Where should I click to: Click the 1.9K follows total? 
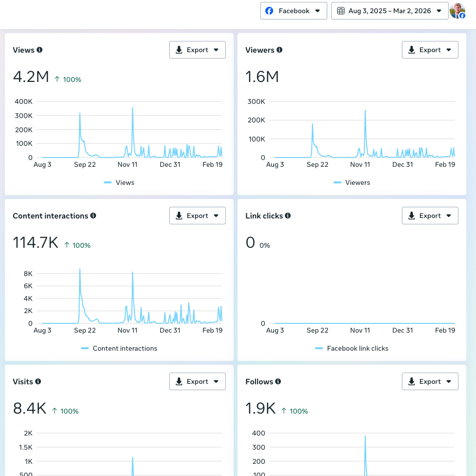tap(260, 408)
